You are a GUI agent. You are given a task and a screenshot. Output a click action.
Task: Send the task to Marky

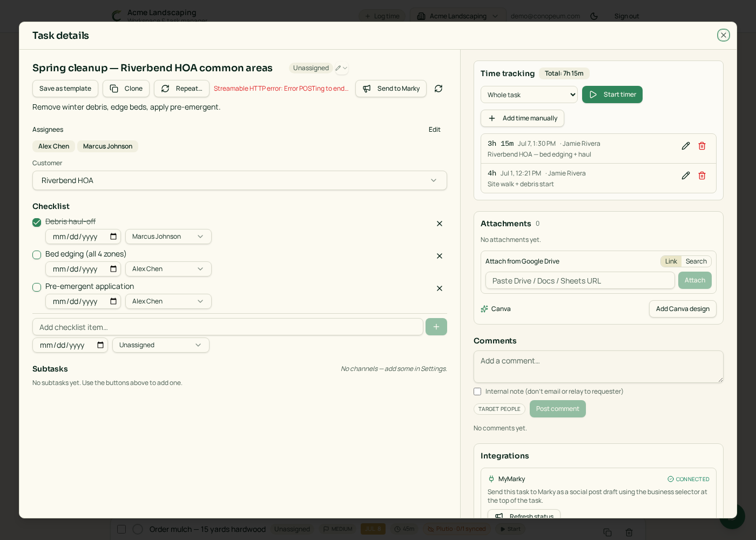click(x=391, y=89)
